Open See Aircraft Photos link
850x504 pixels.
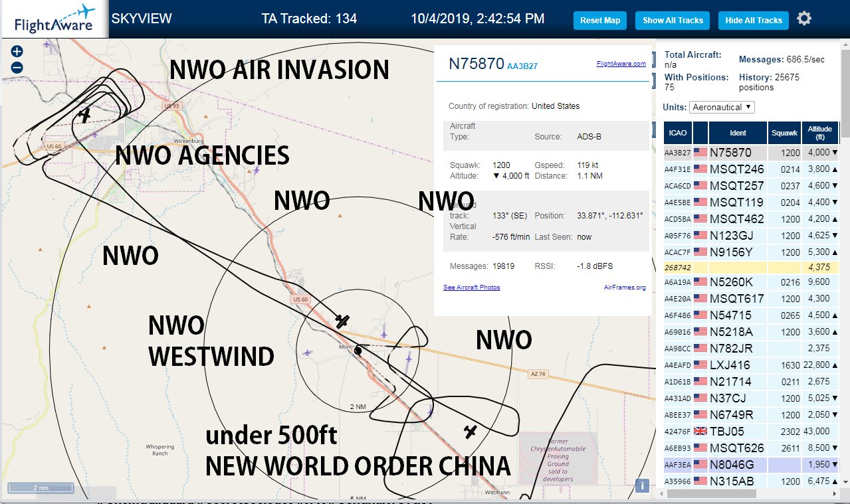tap(472, 288)
